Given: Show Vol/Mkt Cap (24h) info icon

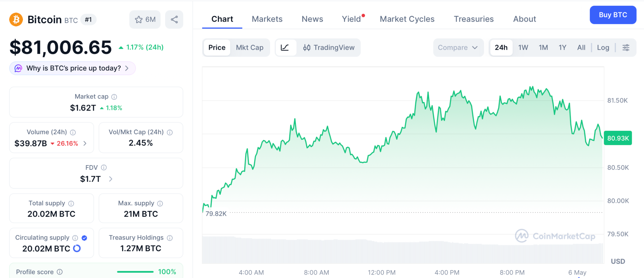Looking at the screenshot, I should click(170, 132).
